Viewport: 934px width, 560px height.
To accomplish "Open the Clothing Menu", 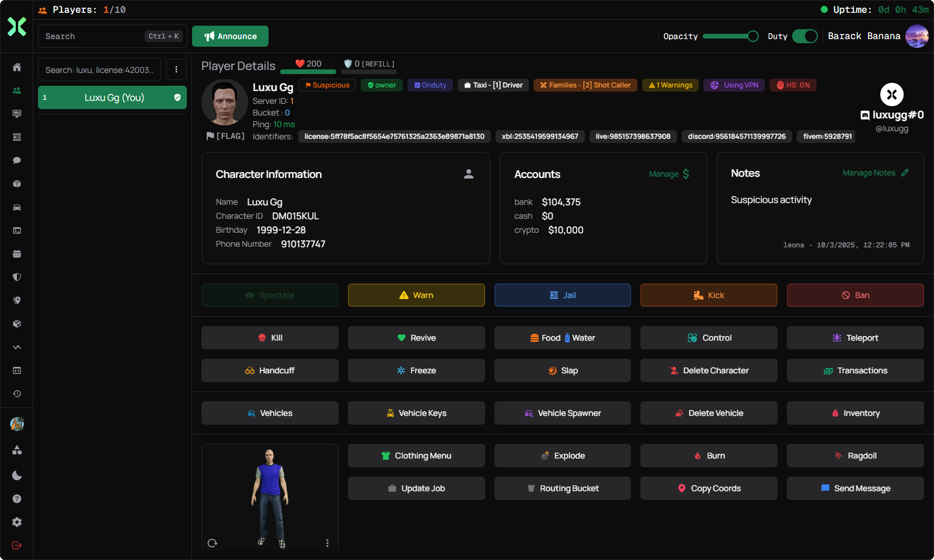I will 416,456.
